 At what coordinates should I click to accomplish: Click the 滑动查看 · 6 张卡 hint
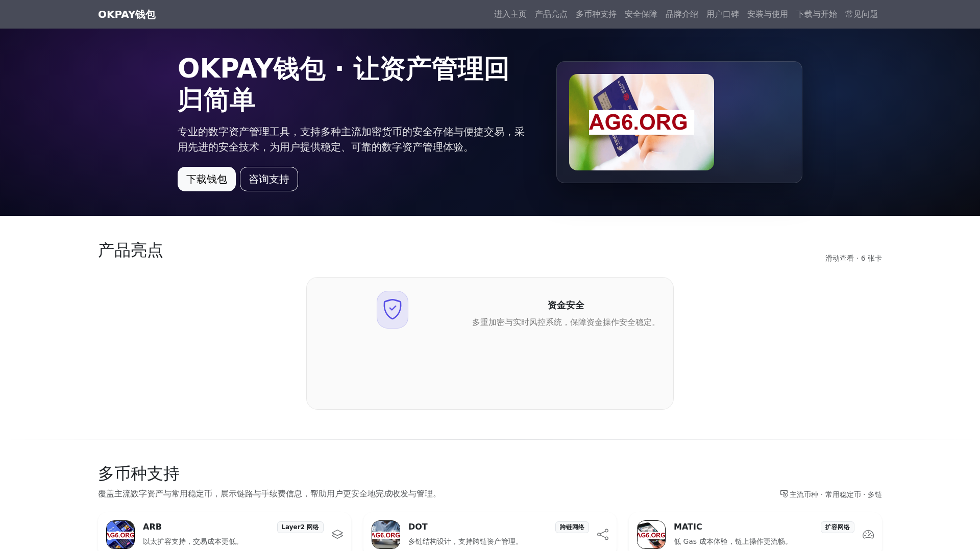point(853,258)
